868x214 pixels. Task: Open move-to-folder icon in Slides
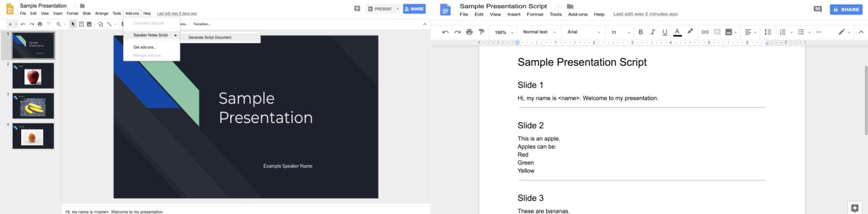coord(82,6)
